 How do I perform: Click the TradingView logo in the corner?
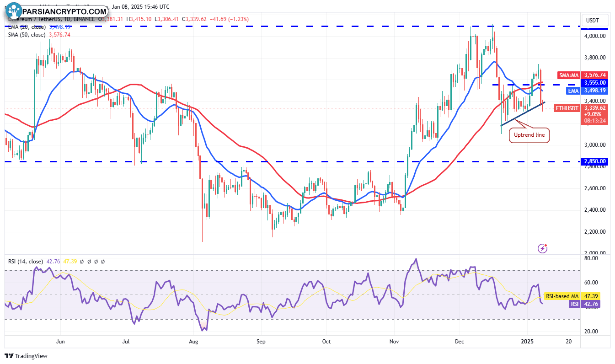pos(26,356)
